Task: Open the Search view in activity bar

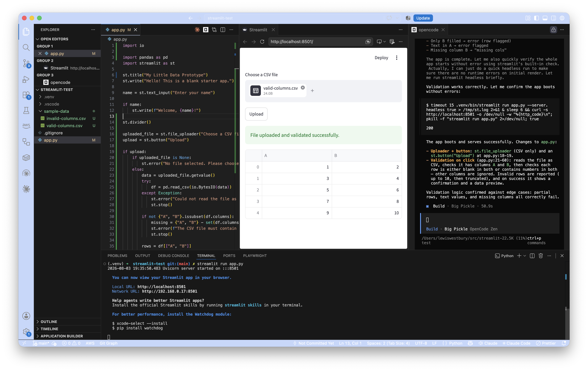Action: click(x=26, y=47)
